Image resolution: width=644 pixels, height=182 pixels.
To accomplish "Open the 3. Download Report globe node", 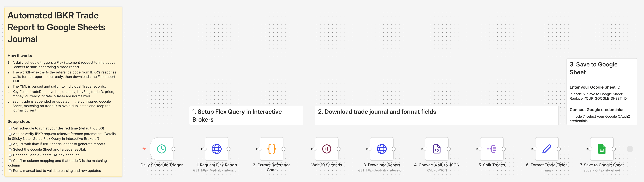I will point(382,149).
